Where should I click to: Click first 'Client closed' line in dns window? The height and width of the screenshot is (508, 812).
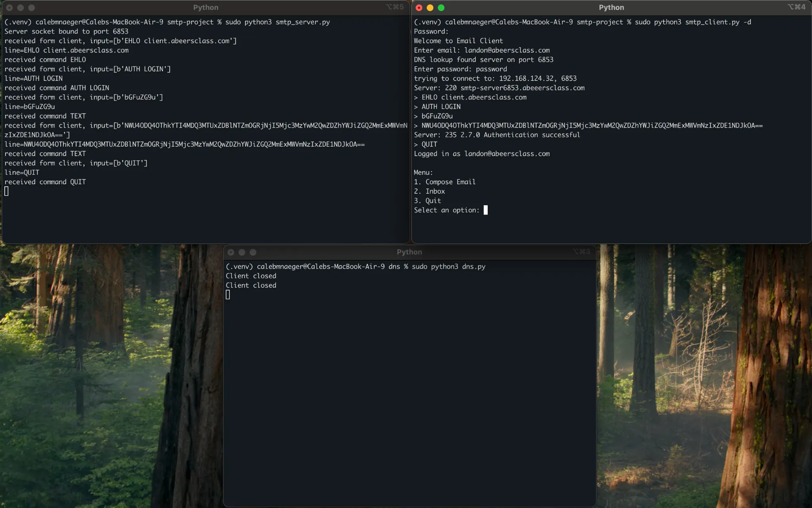click(x=251, y=276)
